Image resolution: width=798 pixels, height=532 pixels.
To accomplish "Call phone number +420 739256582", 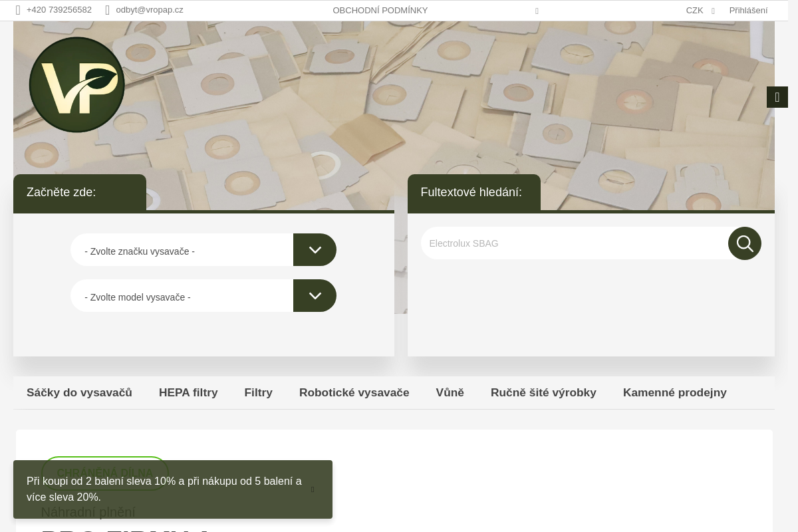I will point(59,10).
